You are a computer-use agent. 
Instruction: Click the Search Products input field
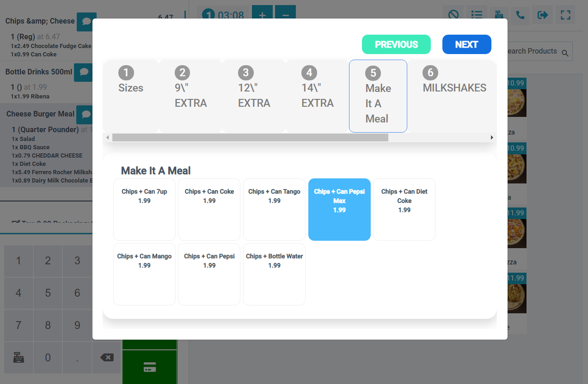pyautogui.click(x=532, y=51)
